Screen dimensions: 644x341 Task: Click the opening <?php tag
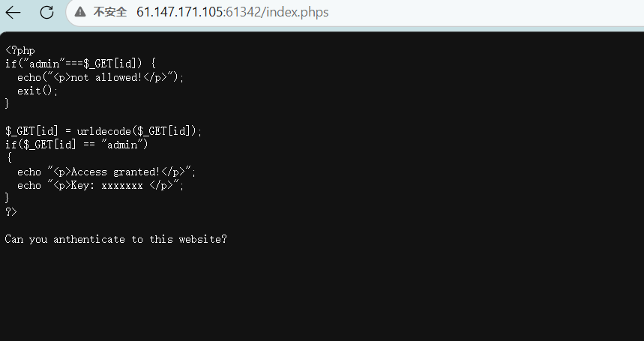click(19, 51)
